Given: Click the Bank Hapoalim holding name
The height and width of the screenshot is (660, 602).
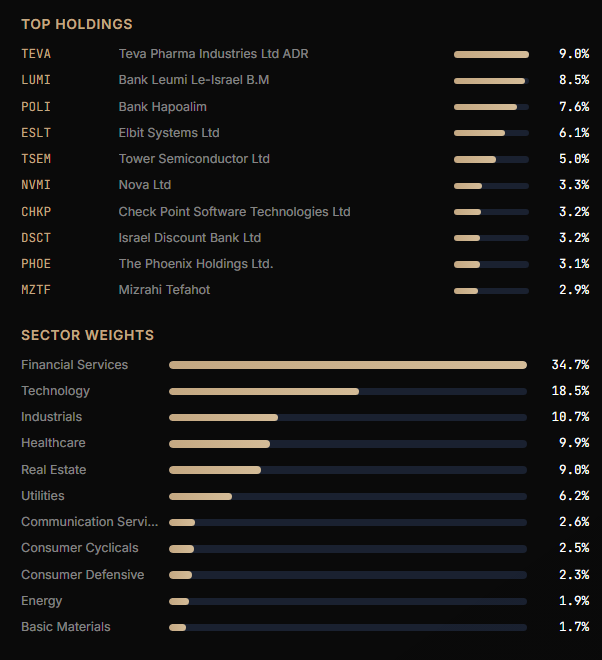Looking at the screenshot, I should tap(162, 106).
